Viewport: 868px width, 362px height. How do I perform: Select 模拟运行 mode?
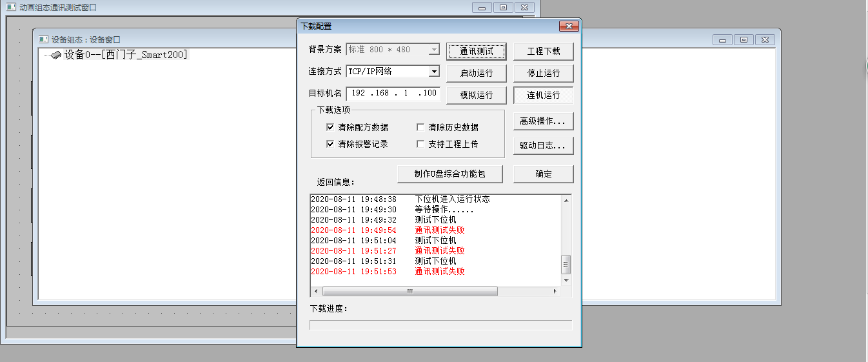[x=476, y=95]
